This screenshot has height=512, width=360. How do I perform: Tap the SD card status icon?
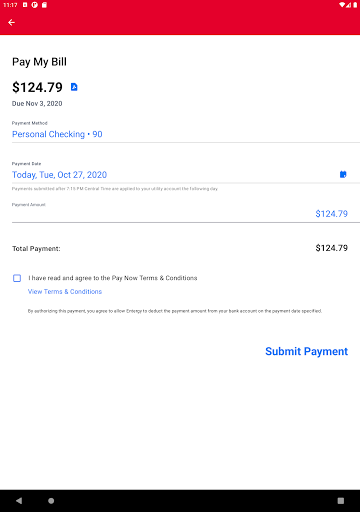(x=44, y=5)
